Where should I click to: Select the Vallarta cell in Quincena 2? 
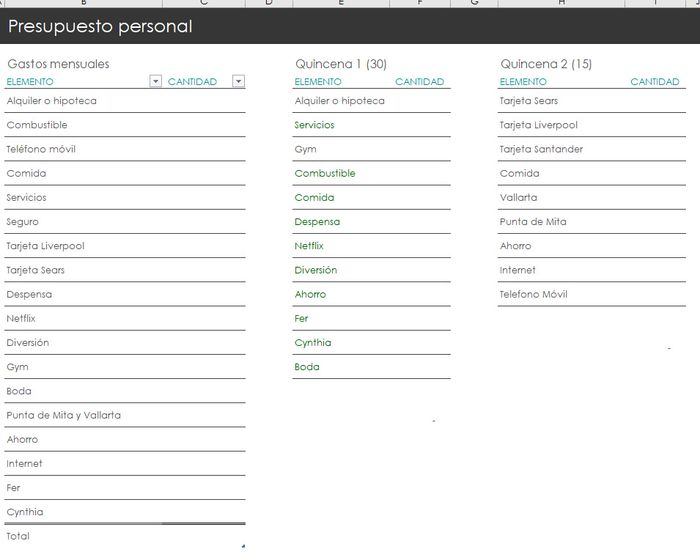pyautogui.click(x=518, y=198)
